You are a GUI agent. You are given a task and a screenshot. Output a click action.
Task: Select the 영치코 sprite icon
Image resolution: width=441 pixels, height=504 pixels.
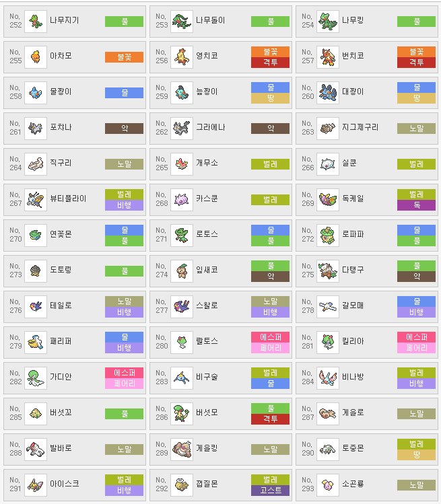click(x=182, y=57)
